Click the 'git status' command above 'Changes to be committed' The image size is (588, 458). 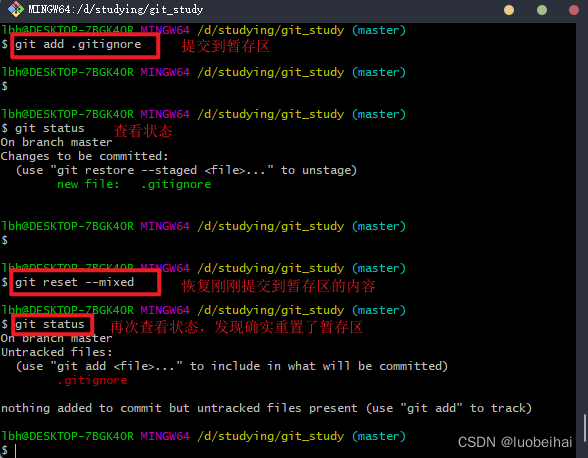coord(50,128)
